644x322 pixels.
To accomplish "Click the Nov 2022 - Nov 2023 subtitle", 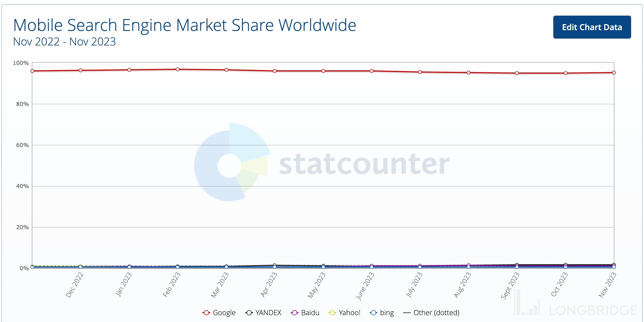I will point(64,42).
